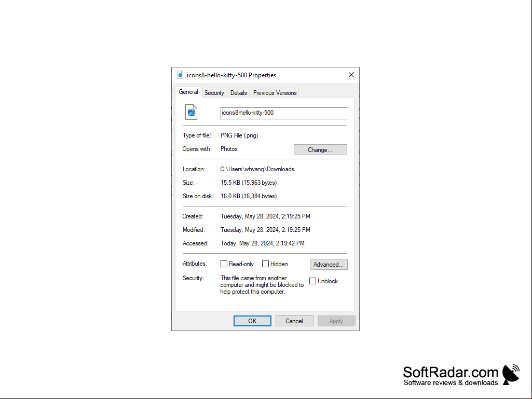Click the file name input field
Viewport: 532px width, 399px height.
pos(284,113)
